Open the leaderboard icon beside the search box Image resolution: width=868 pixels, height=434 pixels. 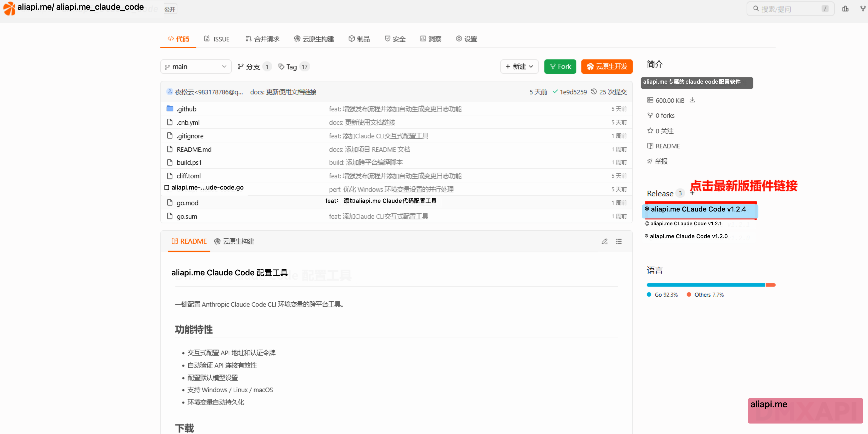[845, 9]
